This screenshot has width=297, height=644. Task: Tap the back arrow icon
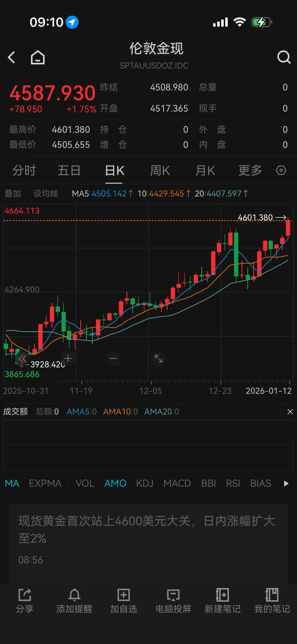[12, 57]
